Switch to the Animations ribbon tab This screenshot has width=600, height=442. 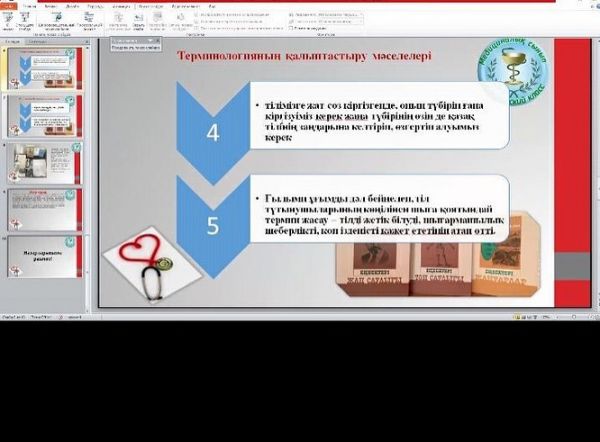(x=119, y=5)
